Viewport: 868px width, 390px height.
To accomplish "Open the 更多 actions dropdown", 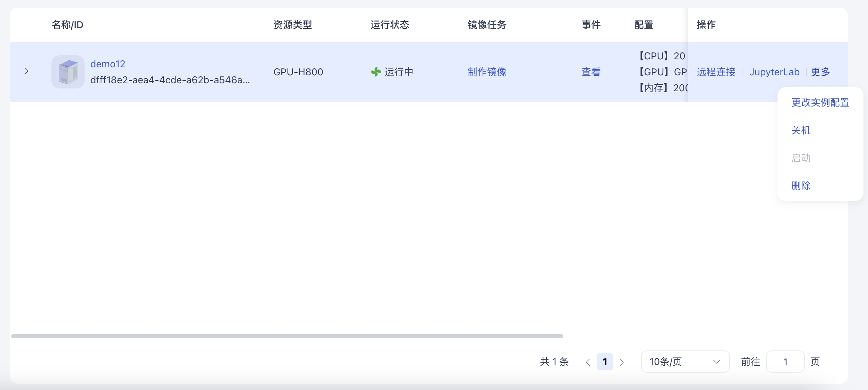I will [x=820, y=72].
